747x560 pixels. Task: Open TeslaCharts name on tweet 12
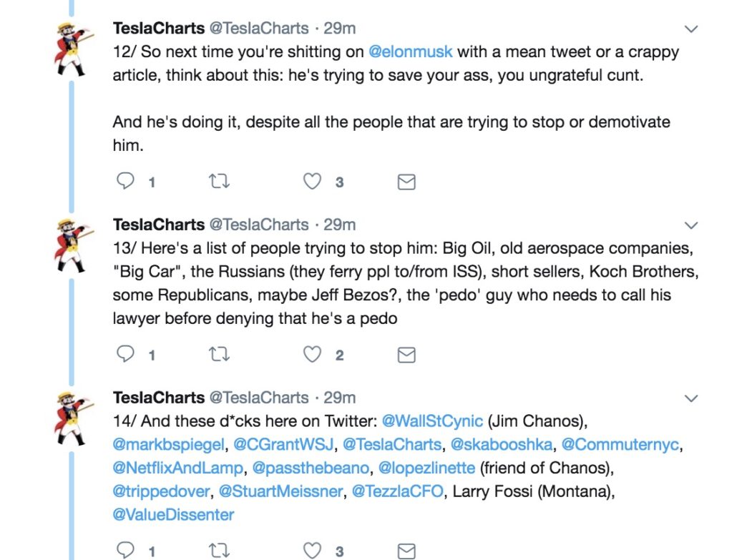pyautogui.click(x=159, y=29)
